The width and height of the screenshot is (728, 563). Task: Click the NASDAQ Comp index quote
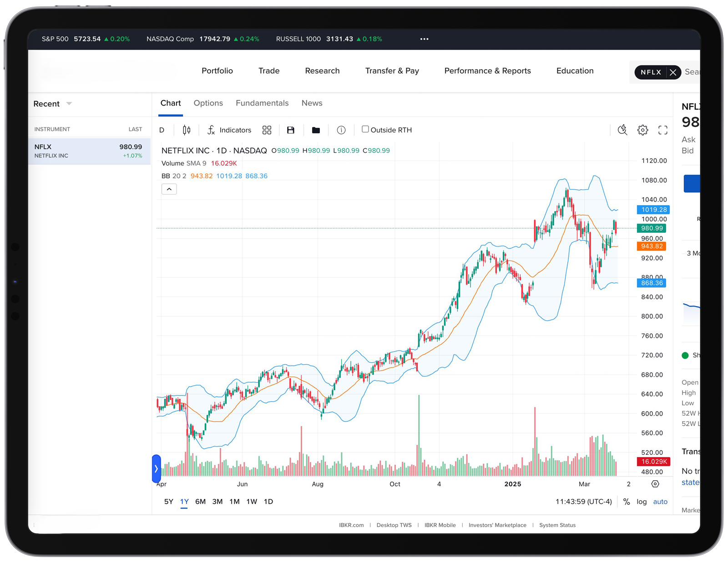203,39
